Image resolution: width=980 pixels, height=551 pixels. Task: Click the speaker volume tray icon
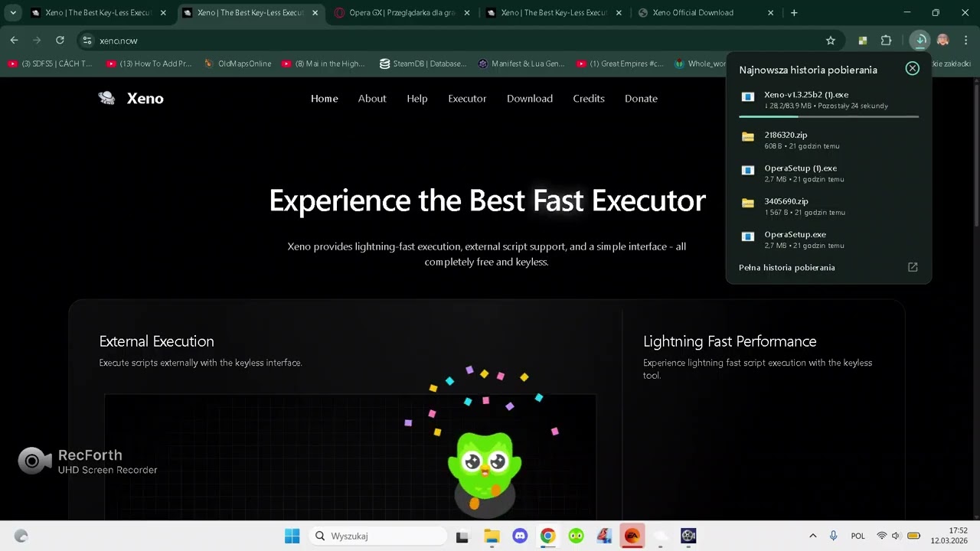point(897,536)
